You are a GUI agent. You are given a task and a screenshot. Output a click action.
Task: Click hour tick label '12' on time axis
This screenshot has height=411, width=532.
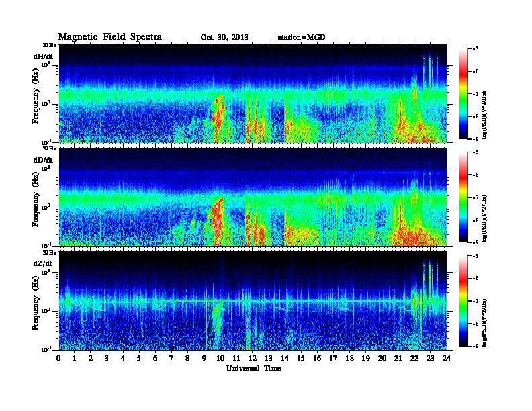pos(253,358)
